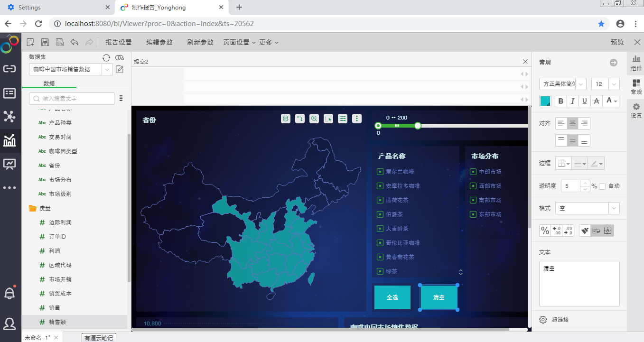Toggle italic text formatting
The image size is (644, 342).
coord(573,101)
